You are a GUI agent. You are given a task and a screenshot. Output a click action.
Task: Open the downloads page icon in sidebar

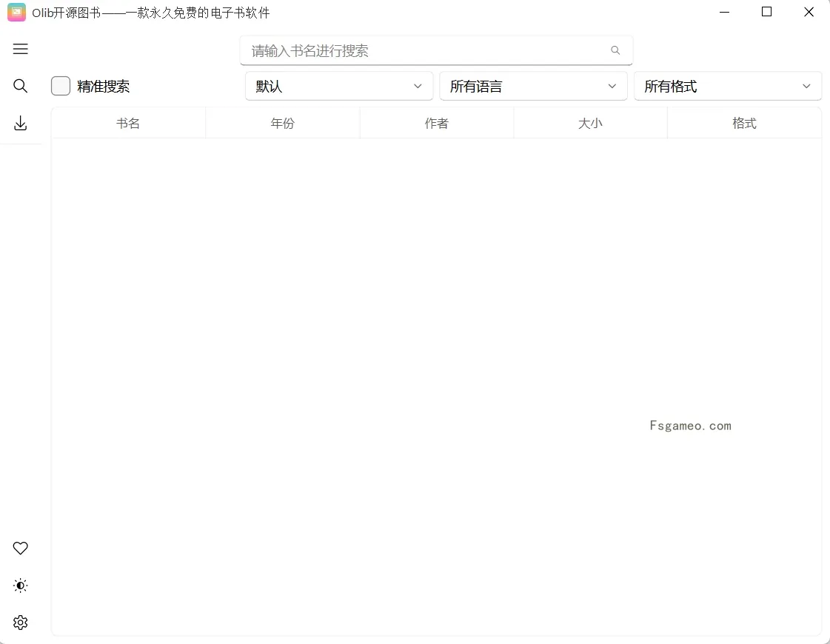pos(20,124)
